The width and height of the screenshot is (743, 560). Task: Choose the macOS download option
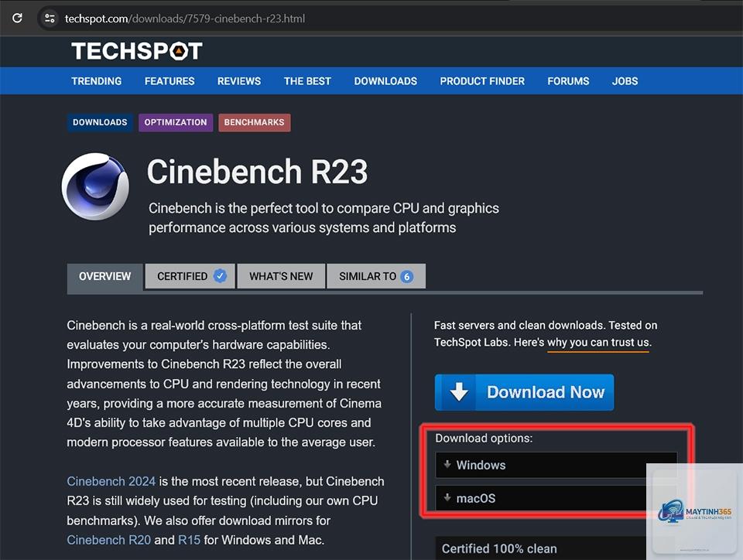click(556, 498)
